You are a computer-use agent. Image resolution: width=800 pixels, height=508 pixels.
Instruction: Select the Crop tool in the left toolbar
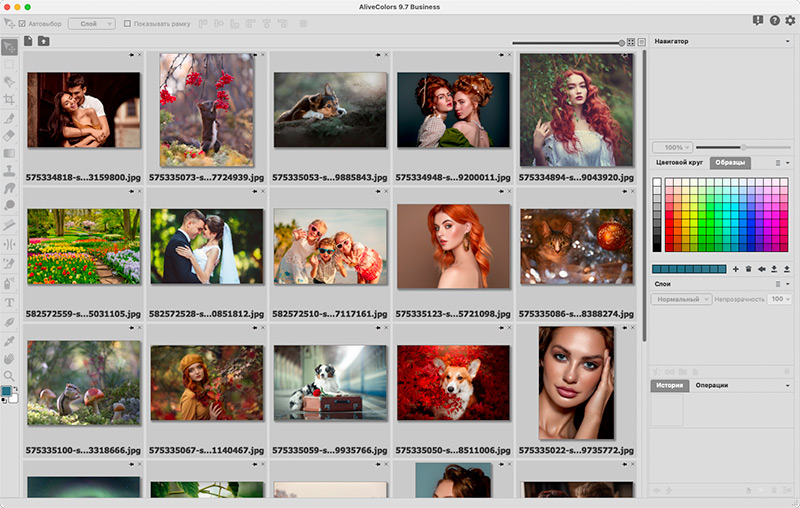9,99
